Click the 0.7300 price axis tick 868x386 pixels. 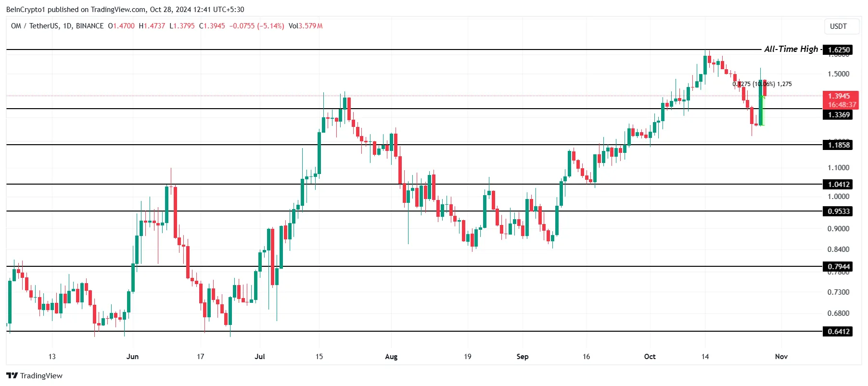coord(838,292)
